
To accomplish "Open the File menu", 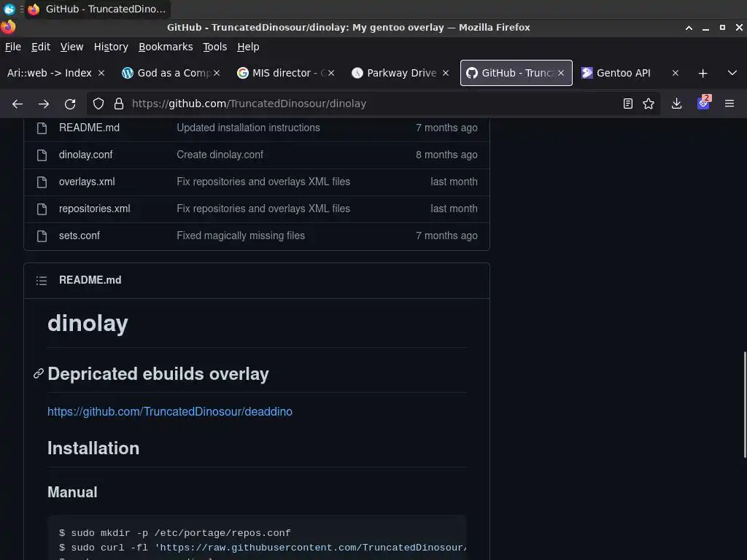I will tap(13, 47).
